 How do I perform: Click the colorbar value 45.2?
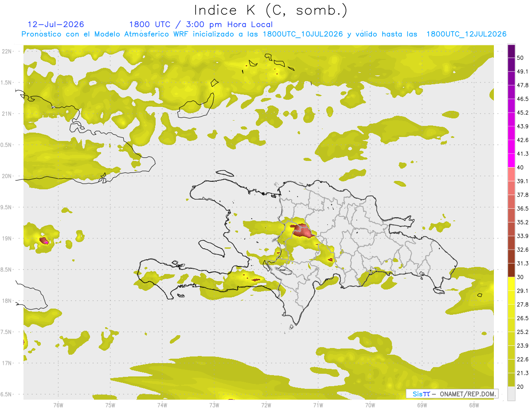523,113
